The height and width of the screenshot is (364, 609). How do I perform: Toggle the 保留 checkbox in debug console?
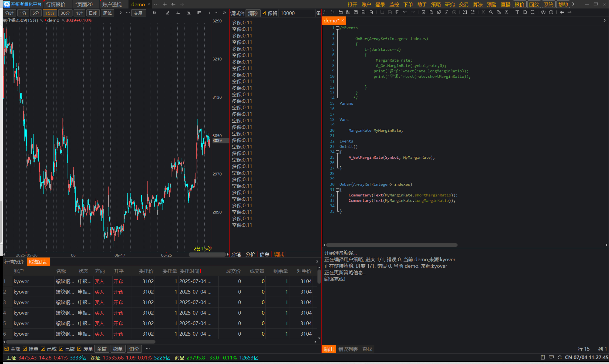(x=264, y=13)
